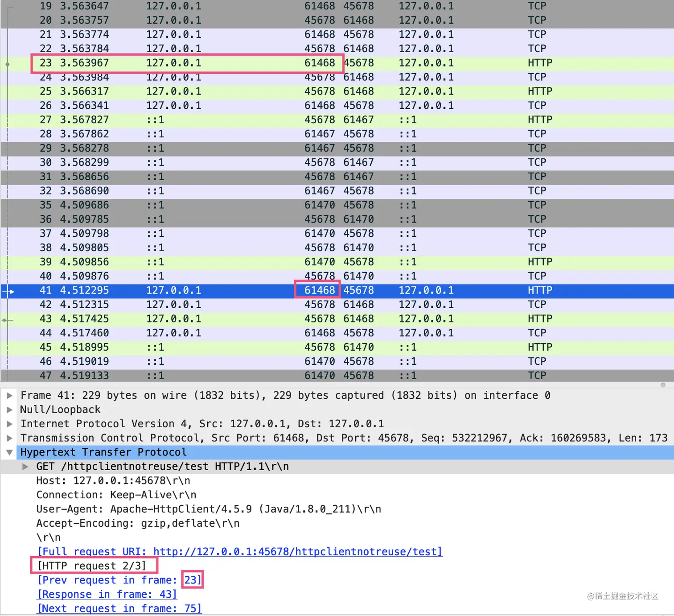Follow the Next request in frame 75 link
Screen dimensions: 674x616
(x=120, y=609)
